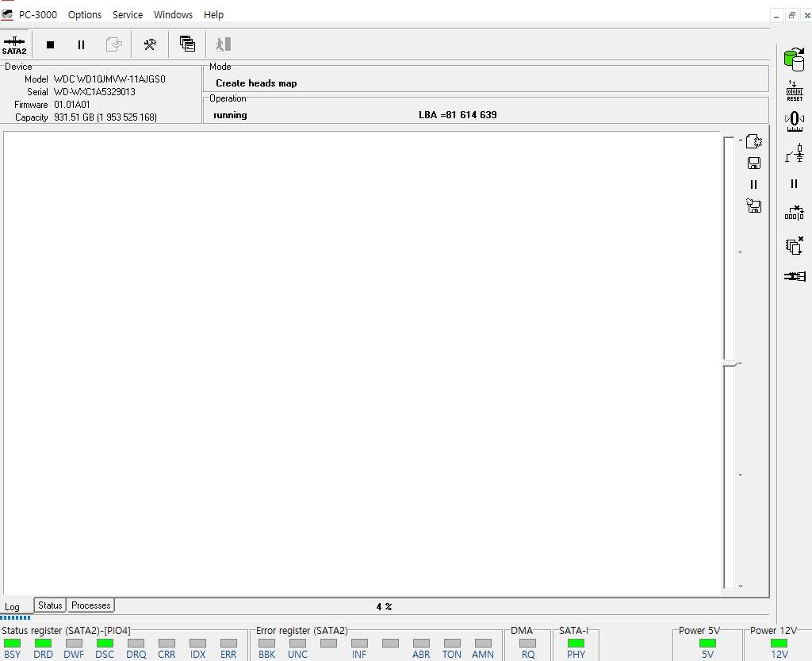Open the Windows menu
Image resolution: width=812 pixels, height=661 pixels.
pos(173,14)
